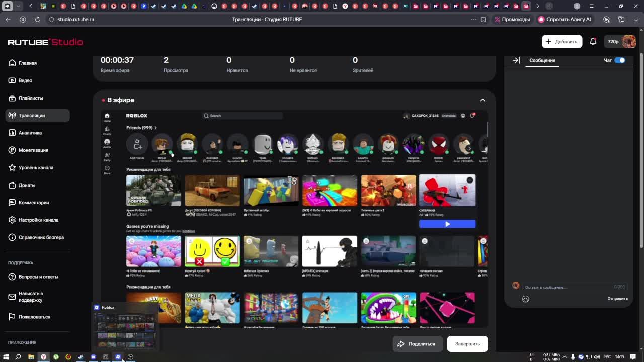Click the Справочник блогера book icon
Viewport: 644px width, 362px height.
(12, 237)
